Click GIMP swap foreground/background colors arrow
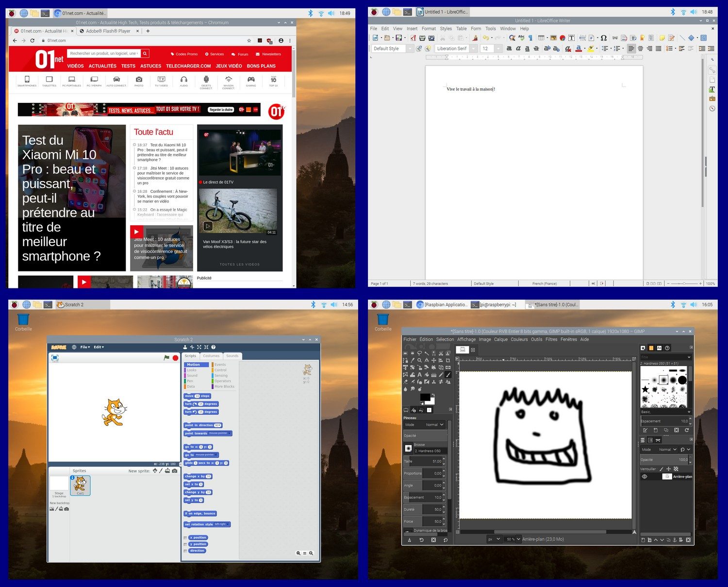Screen dimensions: 728x587 point(433,395)
